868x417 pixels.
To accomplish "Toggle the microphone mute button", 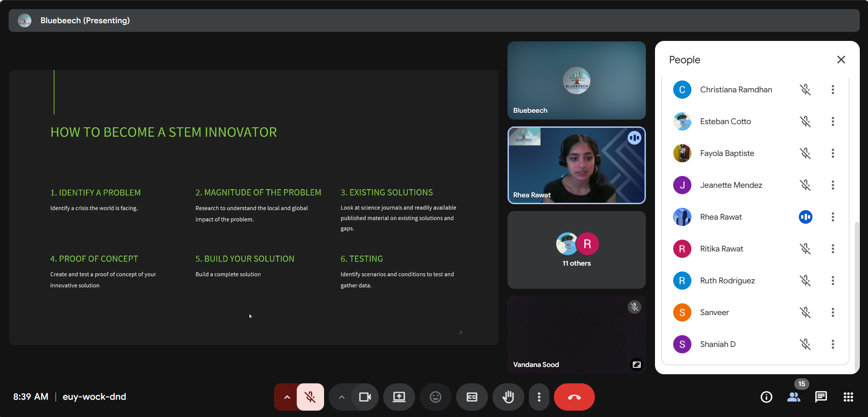I will pyautogui.click(x=310, y=397).
